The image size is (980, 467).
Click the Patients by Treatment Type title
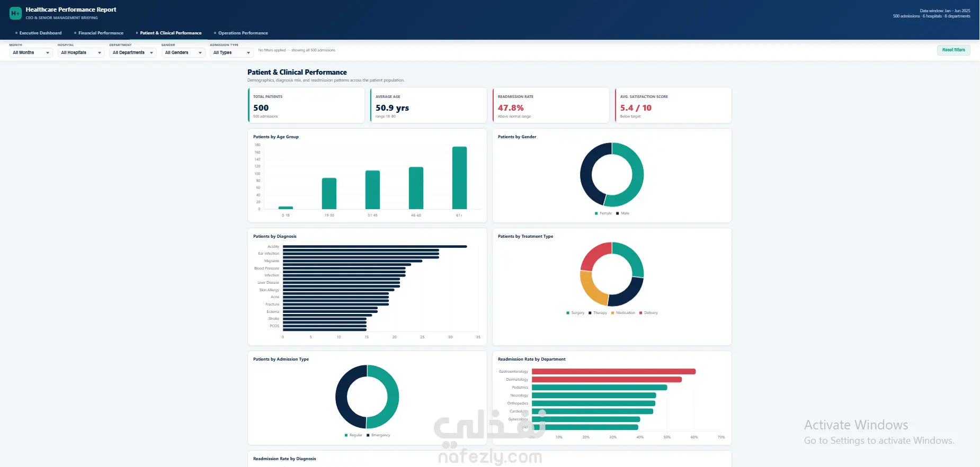(x=525, y=237)
